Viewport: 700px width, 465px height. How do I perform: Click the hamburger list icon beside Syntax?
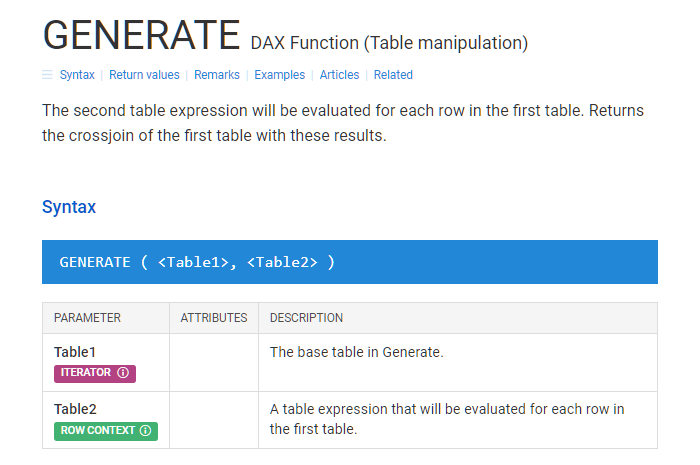tap(47, 75)
